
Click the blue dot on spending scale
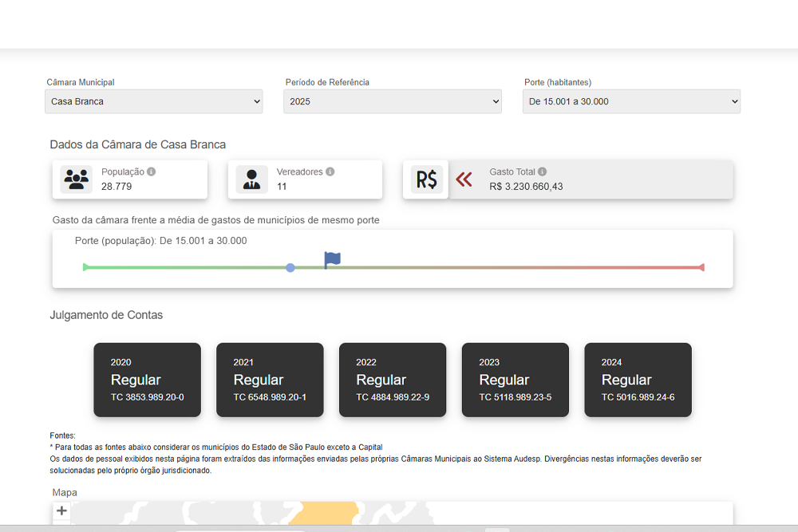click(x=290, y=267)
